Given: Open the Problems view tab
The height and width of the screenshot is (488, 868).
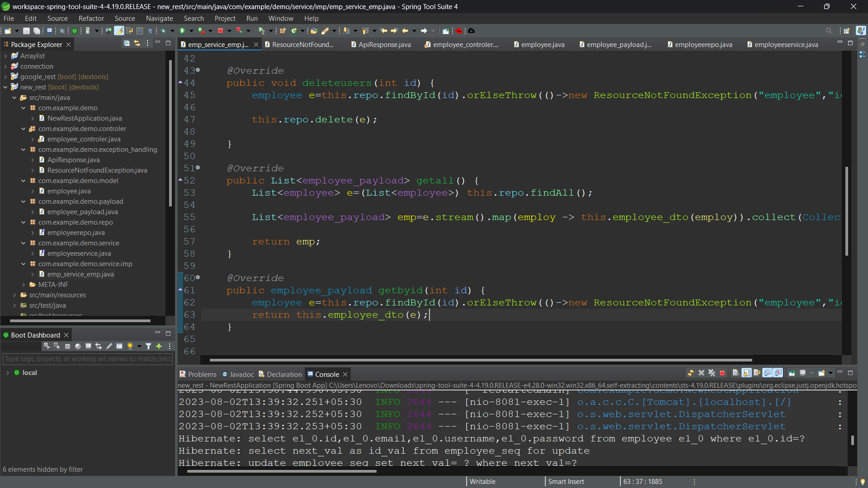Looking at the screenshot, I should 202,375.
